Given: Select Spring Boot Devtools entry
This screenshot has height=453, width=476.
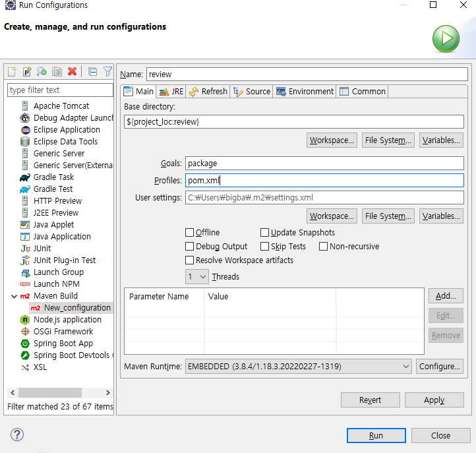Looking at the screenshot, I should click(x=67, y=355).
